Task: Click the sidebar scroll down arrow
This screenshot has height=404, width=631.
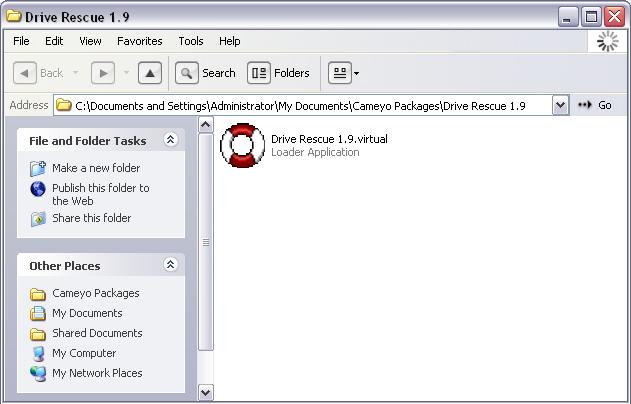Action: pos(206,392)
